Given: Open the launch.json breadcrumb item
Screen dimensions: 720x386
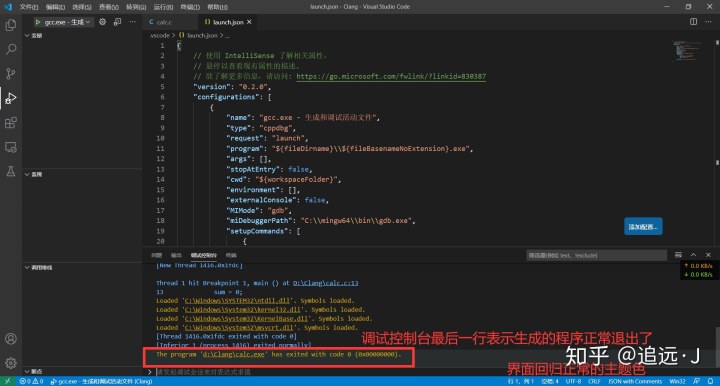Looking at the screenshot, I should [x=198, y=35].
